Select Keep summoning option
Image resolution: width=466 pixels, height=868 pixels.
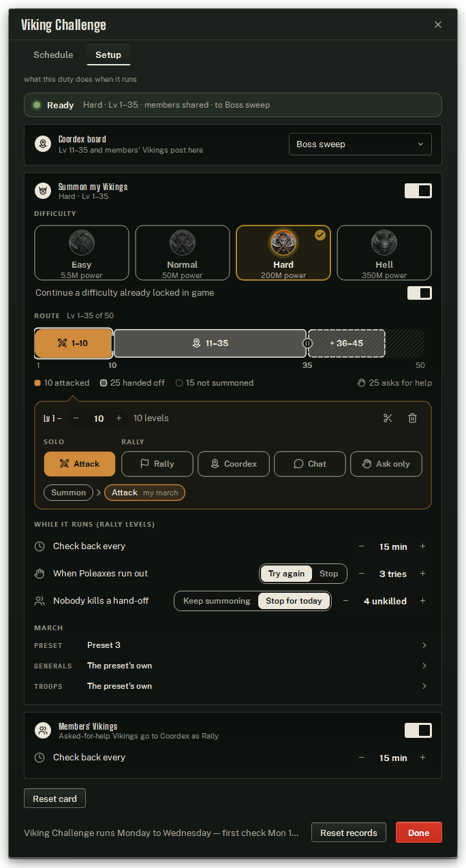click(217, 601)
